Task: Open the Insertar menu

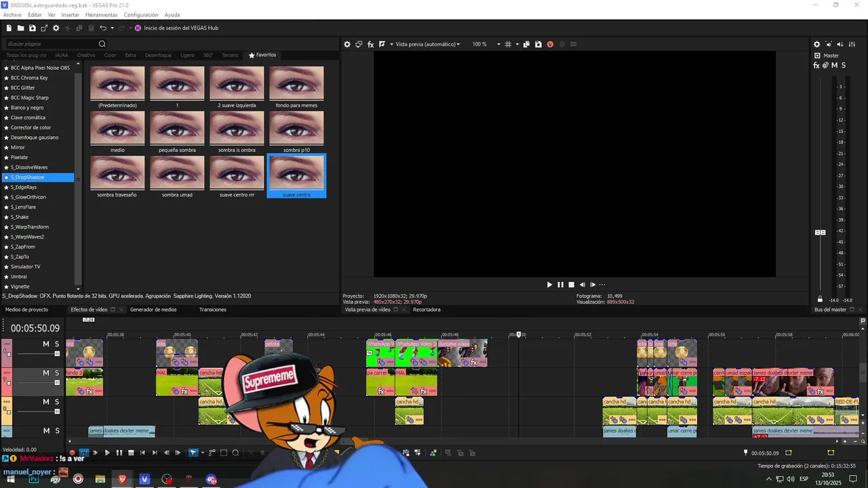Action: (x=71, y=14)
